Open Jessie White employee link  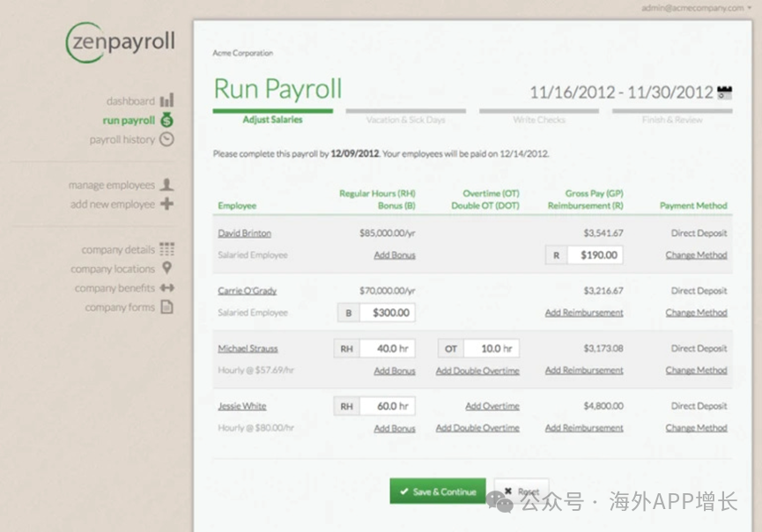click(242, 406)
